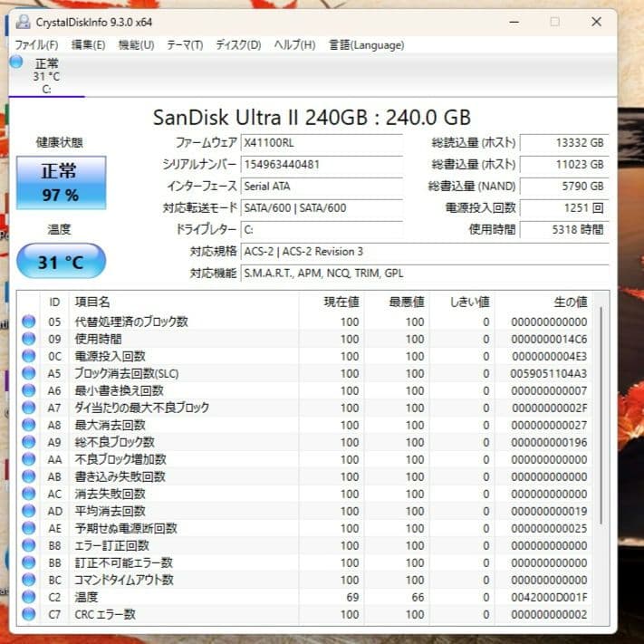Click the status orb for attribute BB

tap(29, 563)
